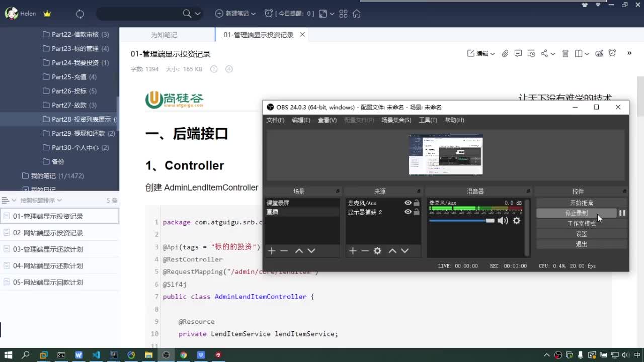Add a scene with the plus button
This screenshot has height=362, width=644.
[x=272, y=250]
